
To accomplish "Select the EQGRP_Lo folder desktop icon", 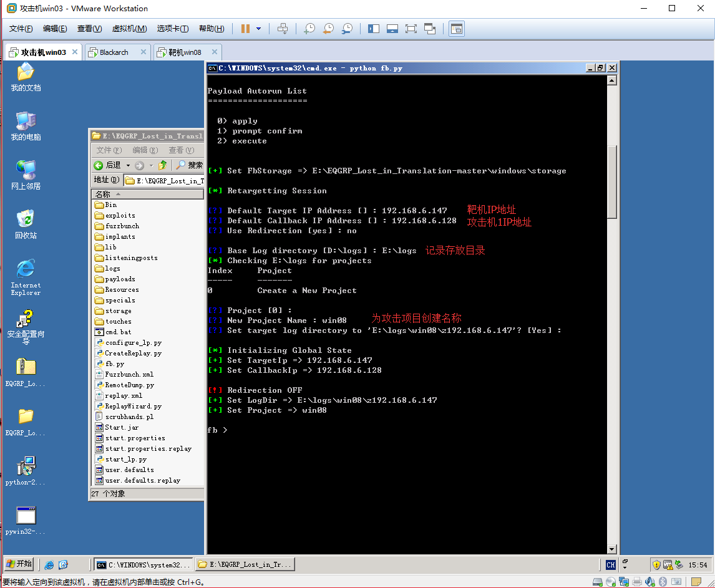I will pyautogui.click(x=26, y=423).
